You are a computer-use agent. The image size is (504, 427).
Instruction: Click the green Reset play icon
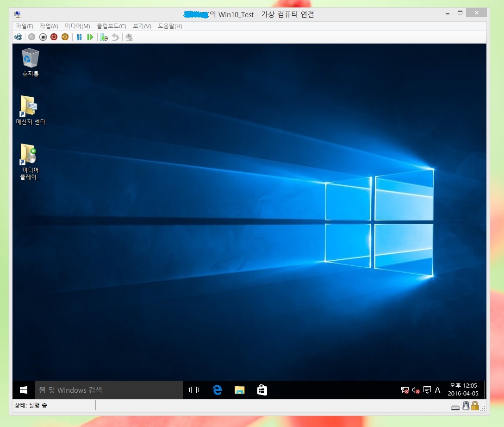coord(90,38)
